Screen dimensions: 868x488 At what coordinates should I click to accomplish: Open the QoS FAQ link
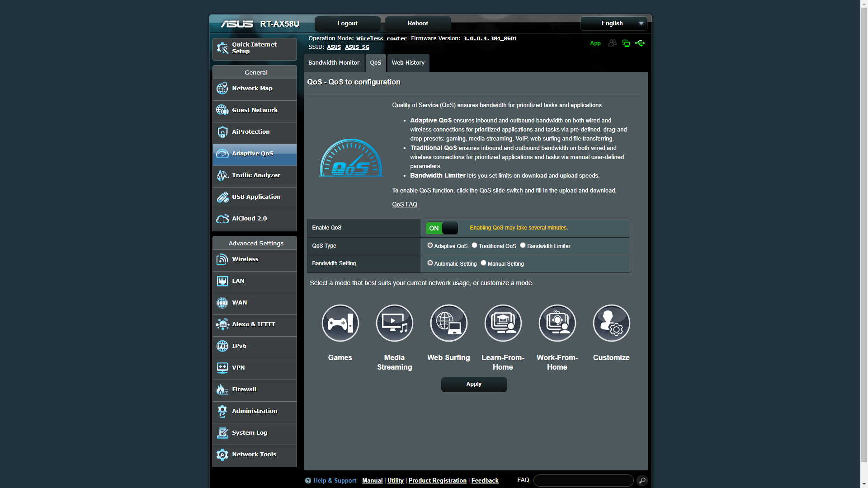click(404, 205)
